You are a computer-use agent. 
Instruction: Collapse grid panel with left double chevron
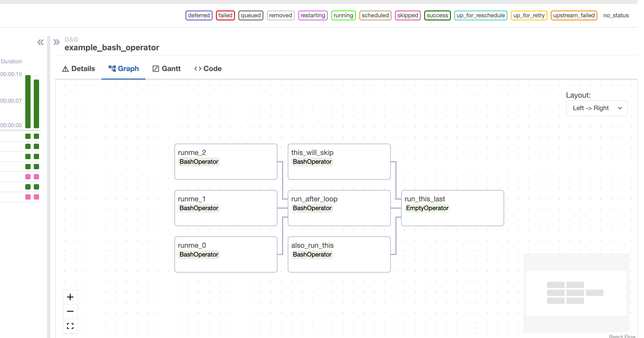tap(40, 42)
